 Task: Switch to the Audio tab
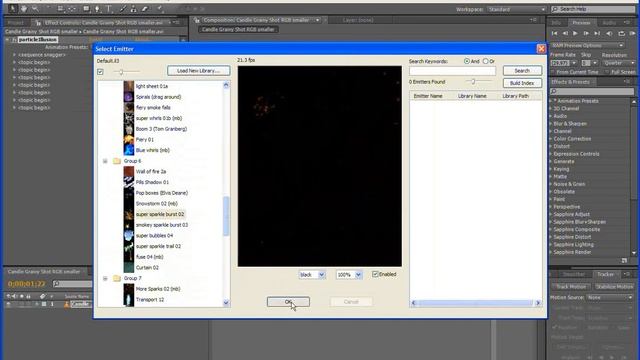(609, 23)
